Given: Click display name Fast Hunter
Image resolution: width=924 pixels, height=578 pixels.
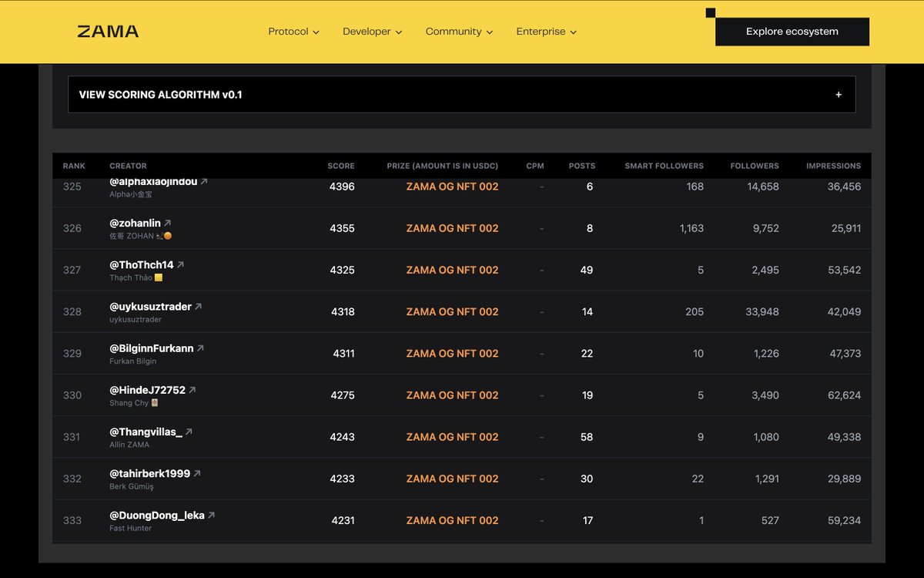Looking at the screenshot, I should 130,528.
